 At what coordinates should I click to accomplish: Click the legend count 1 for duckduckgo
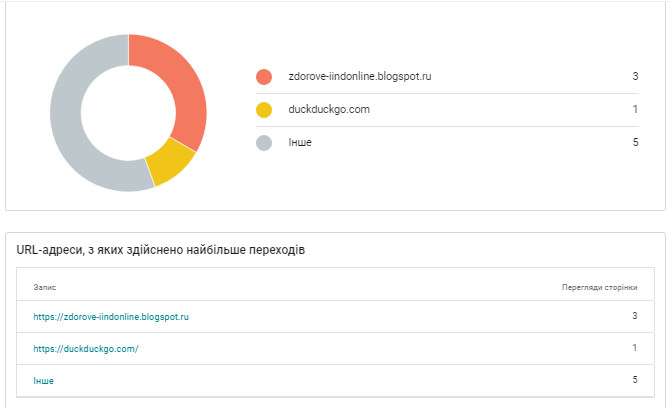tap(635, 109)
